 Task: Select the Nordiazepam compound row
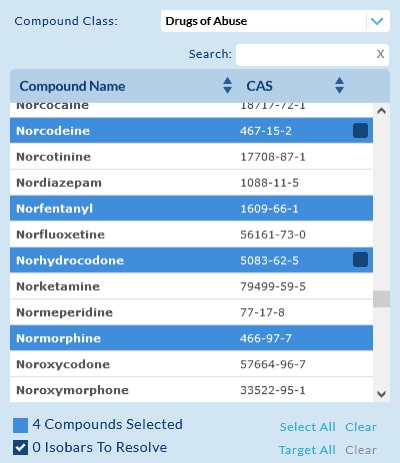coord(191,182)
